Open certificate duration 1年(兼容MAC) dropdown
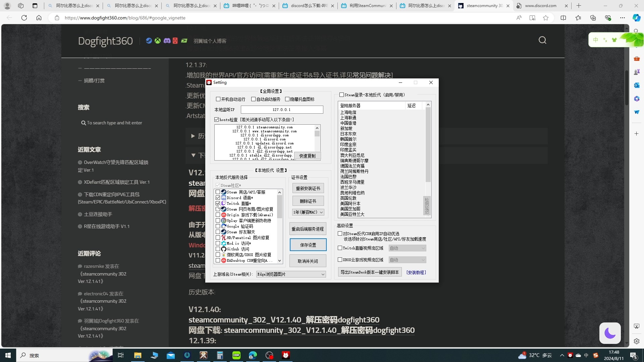The width and height of the screenshot is (644, 362). click(x=308, y=212)
